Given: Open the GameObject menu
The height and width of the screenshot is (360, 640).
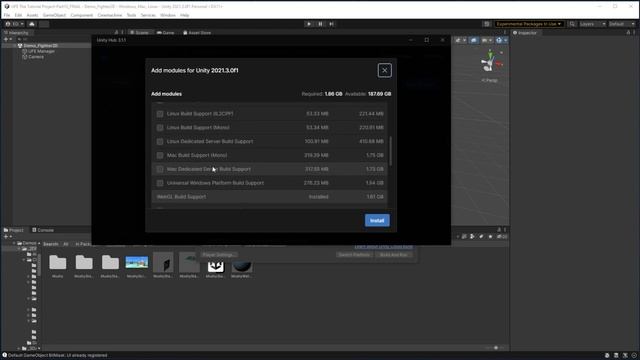Looking at the screenshot, I should point(54,15).
